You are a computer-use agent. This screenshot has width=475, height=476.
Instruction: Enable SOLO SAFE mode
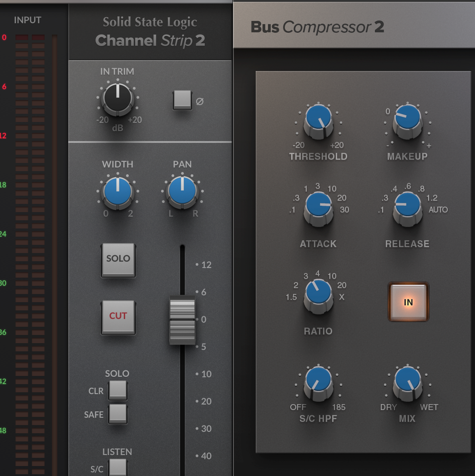tap(118, 415)
